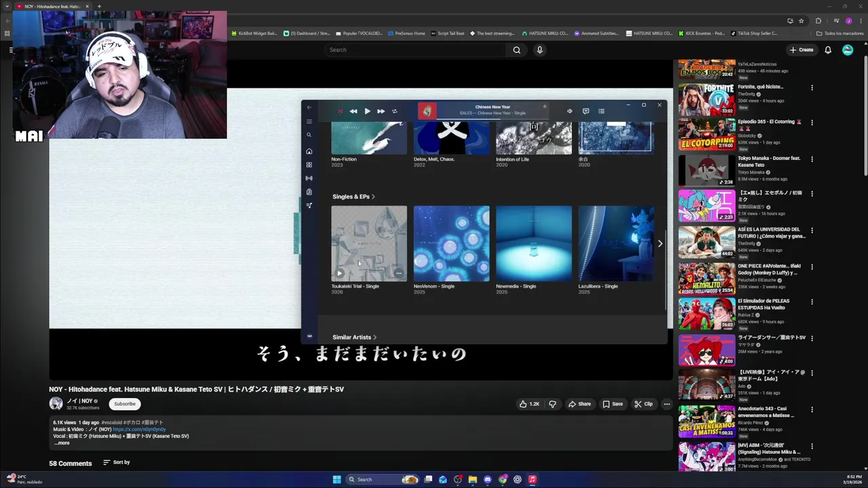The image size is (868, 488).
Task: Open the Script Tail Beat bookmark
Action: pos(448,33)
